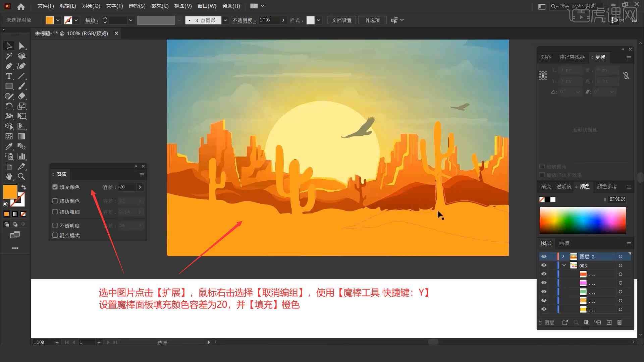Select the Selection tool
Screen dimensions: 644x362
8,46
